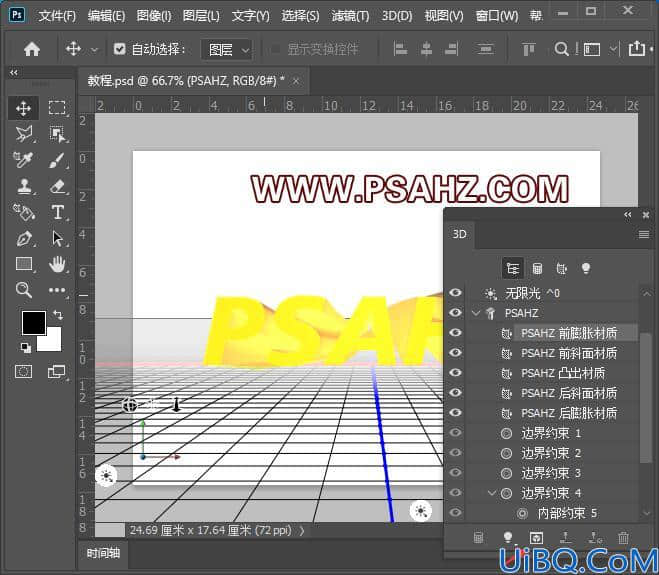Screen dimensions: 659x575
Task: Open the 滤镜(T) menu
Action: point(350,16)
